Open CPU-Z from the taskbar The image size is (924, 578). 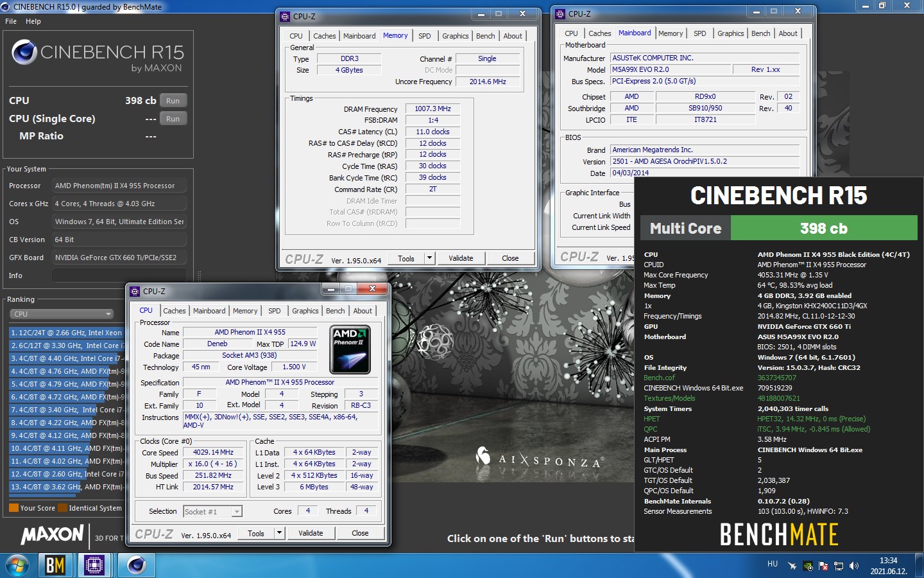coord(94,565)
